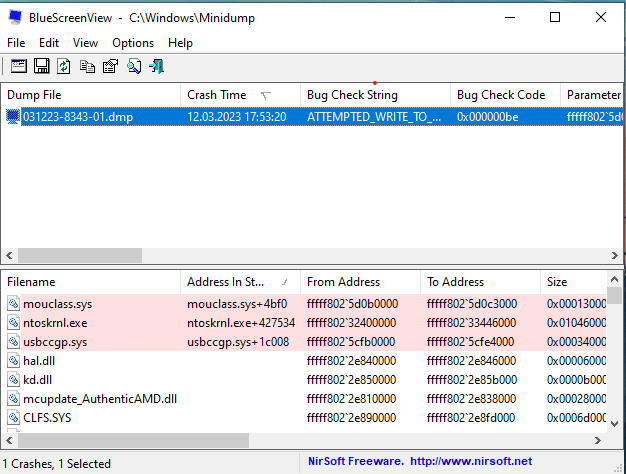This screenshot has width=626, height=474.
Task: Click the lower pane scroll up arrow
Action: coord(614,279)
